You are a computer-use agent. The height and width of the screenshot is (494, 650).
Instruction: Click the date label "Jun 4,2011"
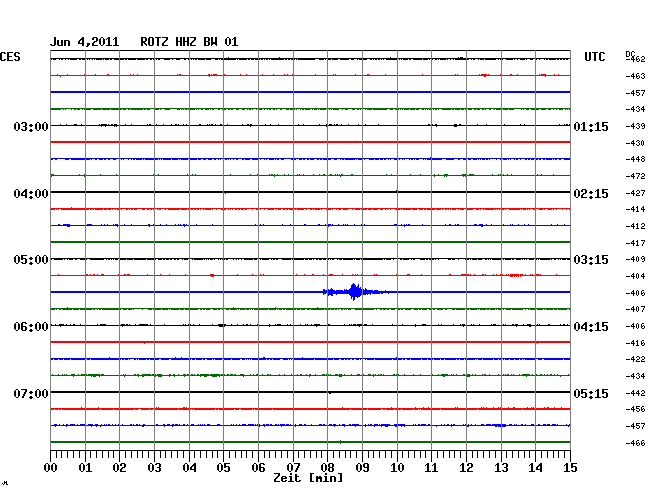pos(85,42)
